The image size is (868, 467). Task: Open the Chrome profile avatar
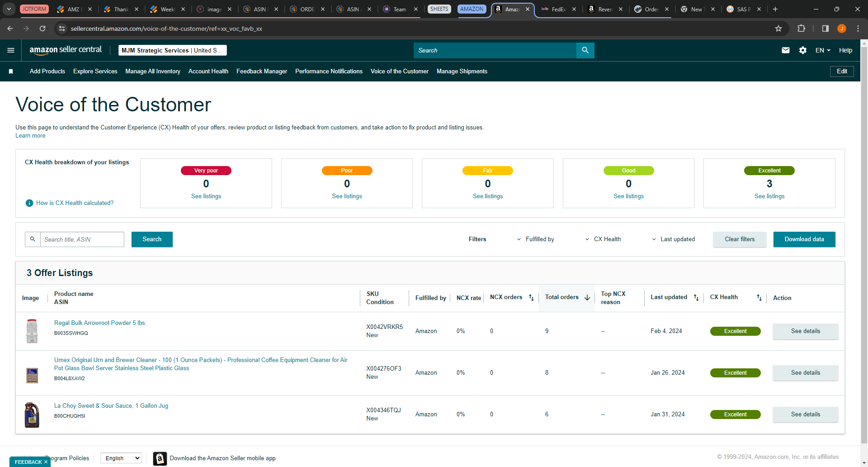842,29
